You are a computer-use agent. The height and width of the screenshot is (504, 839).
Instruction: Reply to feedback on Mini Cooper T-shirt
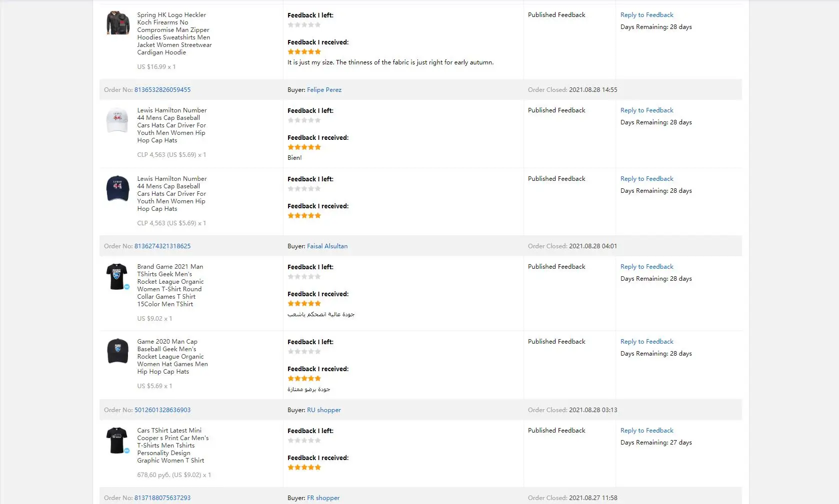(x=646, y=431)
